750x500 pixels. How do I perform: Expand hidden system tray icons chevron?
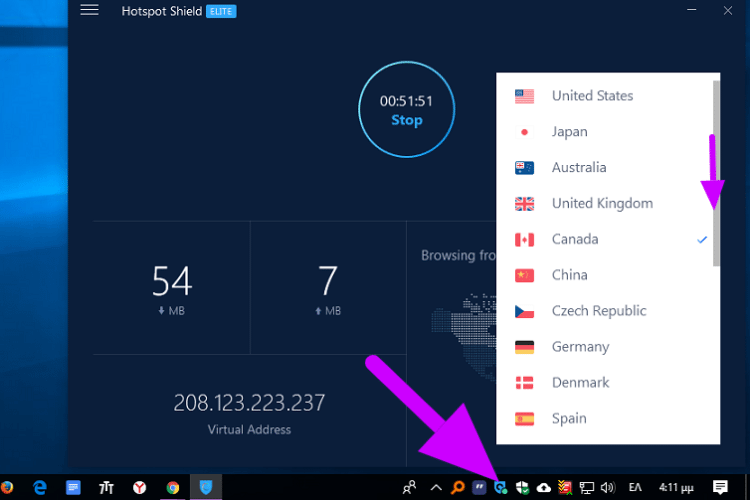pyautogui.click(x=436, y=488)
